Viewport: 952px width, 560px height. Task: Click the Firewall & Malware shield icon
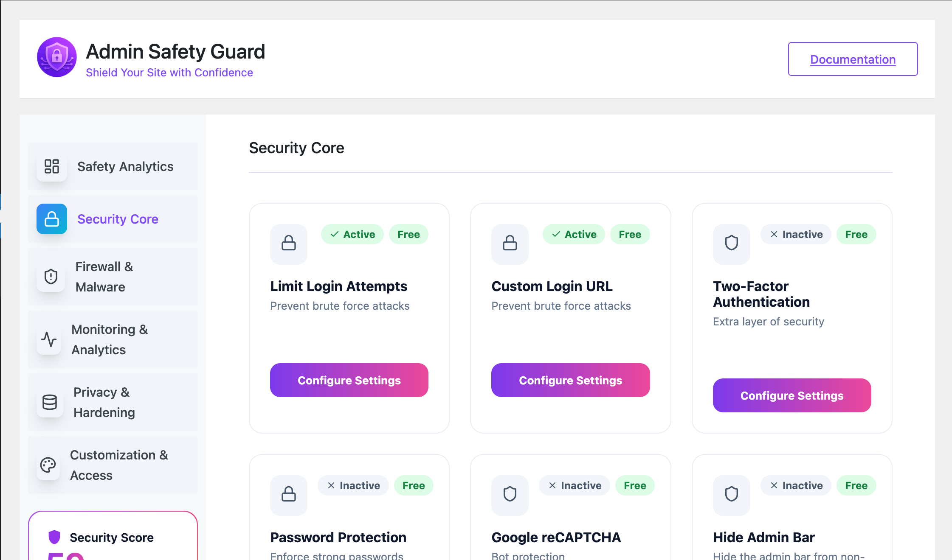(x=51, y=277)
